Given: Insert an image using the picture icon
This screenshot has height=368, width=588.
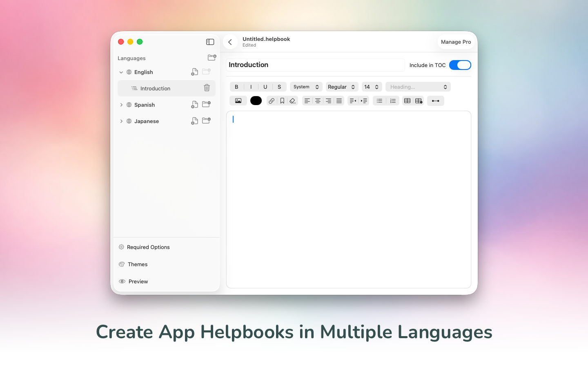Looking at the screenshot, I should (x=238, y=101).
